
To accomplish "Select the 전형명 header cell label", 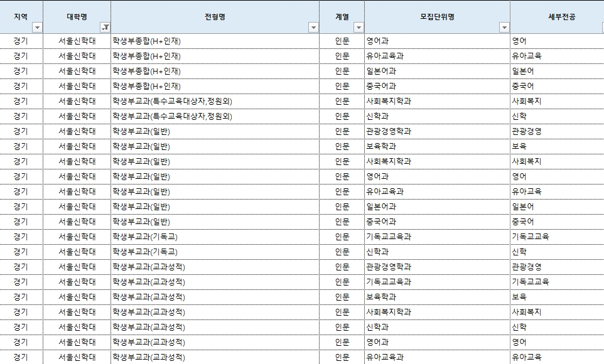I will (x=215, y=16).
